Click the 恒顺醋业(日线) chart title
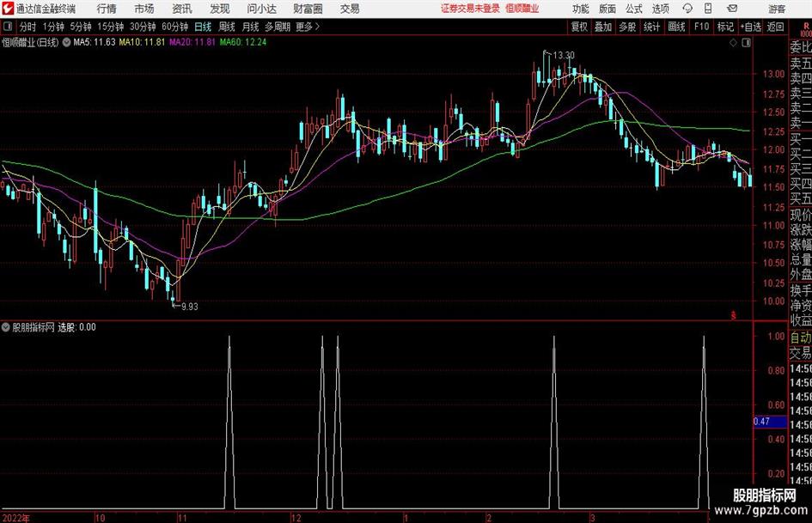The image size is (812, 523). tap(30, 42)
